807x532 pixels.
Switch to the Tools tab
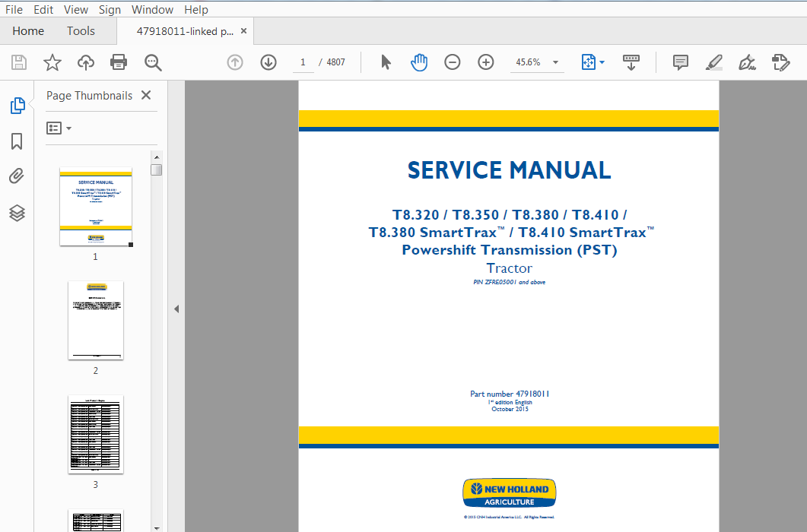coord(81,31)
